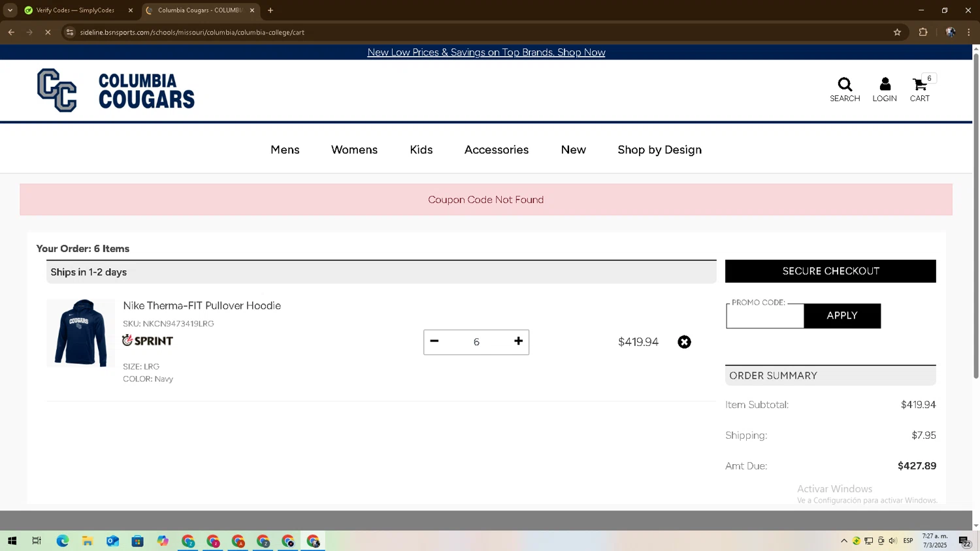Focus the Promo Code input field
Viewport: 980px width, 551px height.
[x=765, y=317]
